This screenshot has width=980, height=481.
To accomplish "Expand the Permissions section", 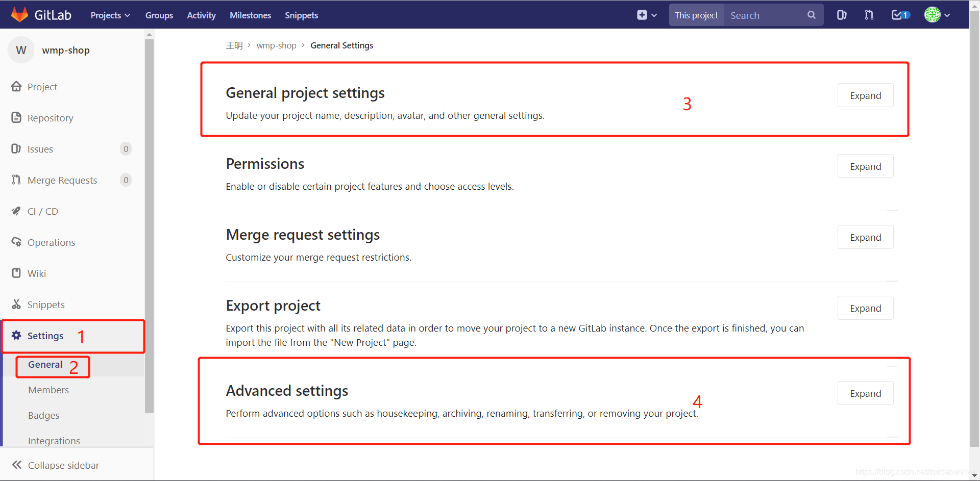I will tap(865, 166).
